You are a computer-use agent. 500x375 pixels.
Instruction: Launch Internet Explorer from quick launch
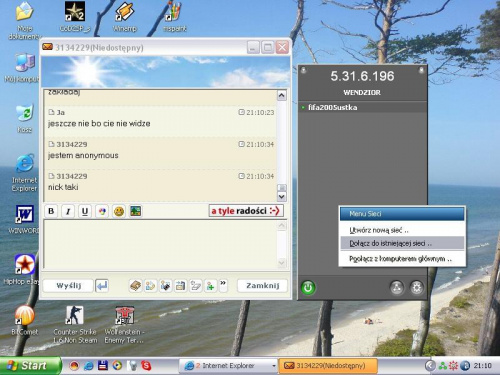(x=89, y=366)
